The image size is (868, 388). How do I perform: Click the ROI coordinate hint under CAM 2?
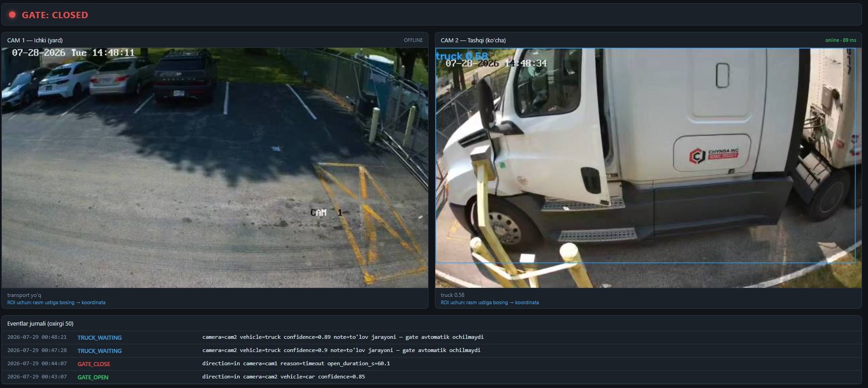489,303
